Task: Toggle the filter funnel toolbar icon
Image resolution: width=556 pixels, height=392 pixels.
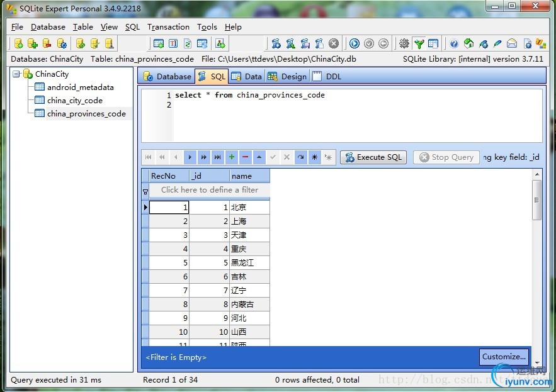Action: [x=419, y=43]
